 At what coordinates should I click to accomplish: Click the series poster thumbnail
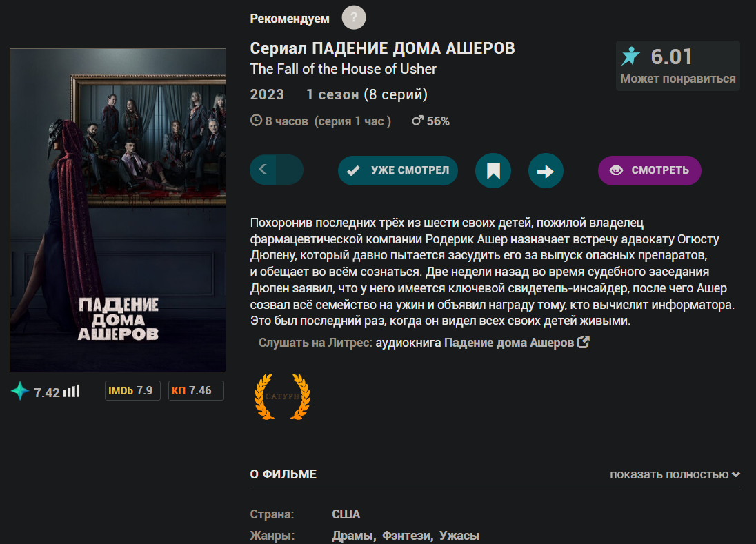118,210
